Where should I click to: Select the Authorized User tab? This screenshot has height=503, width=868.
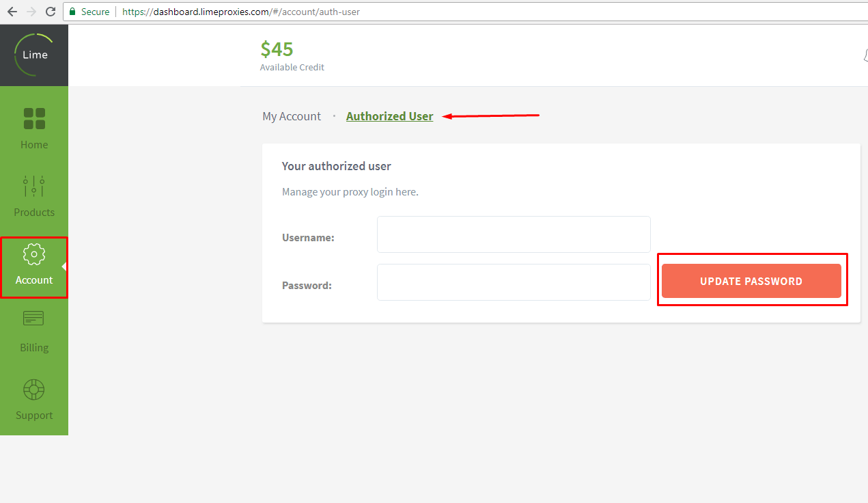coord(389,116)
